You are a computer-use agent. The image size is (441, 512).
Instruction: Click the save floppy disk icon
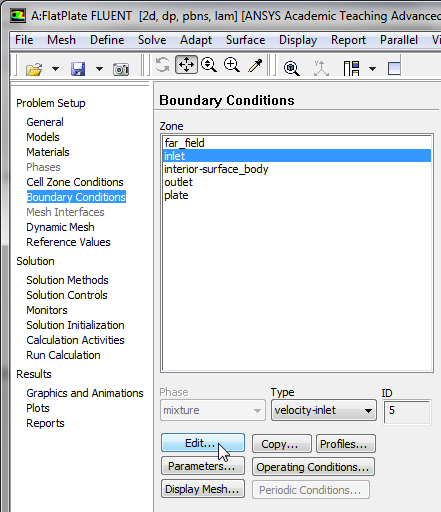tap(78, 69)
